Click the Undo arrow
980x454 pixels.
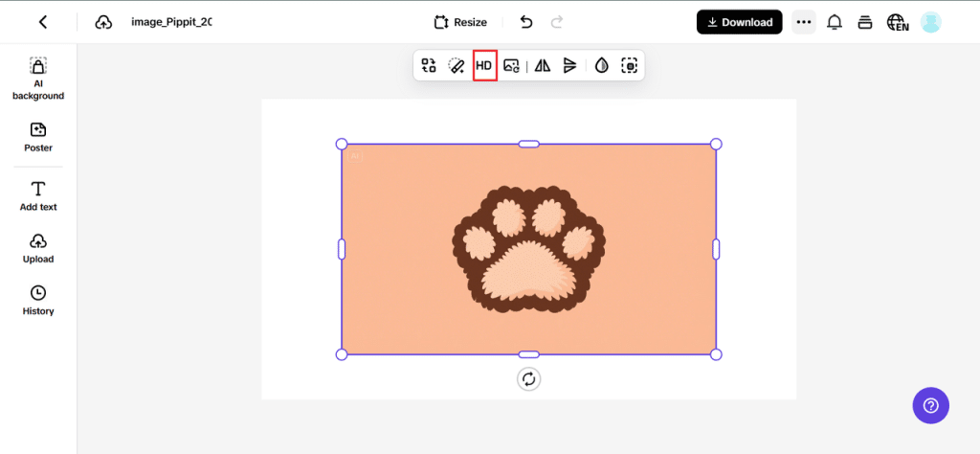[x=526, y=22]
